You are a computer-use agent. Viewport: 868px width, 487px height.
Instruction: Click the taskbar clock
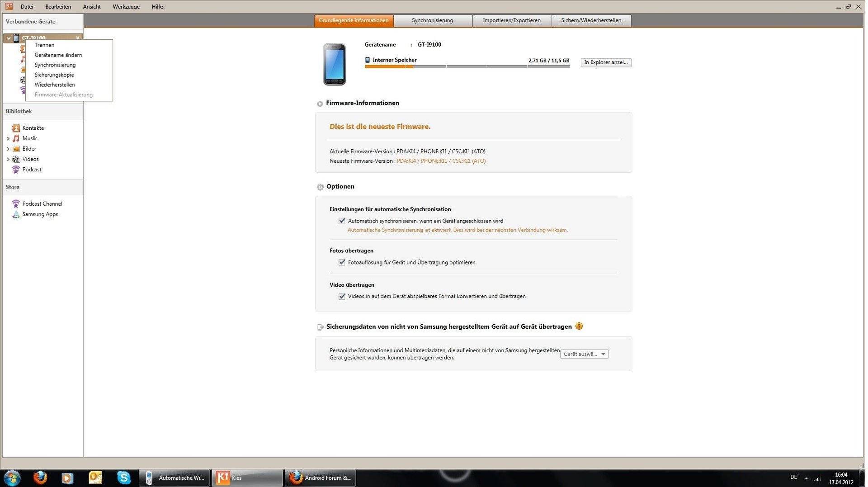[x=841, y=478]
